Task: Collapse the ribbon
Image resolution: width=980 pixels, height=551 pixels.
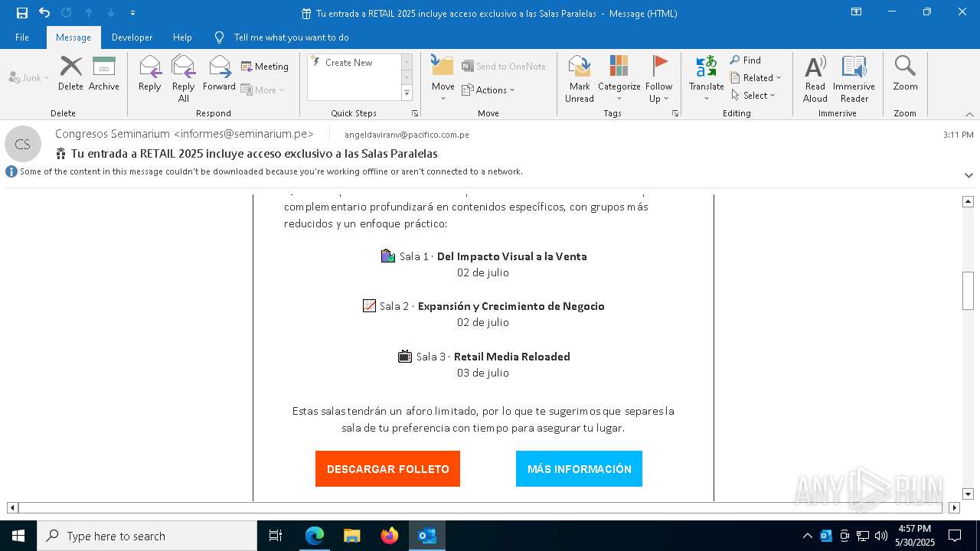Action: click(969, 114)
